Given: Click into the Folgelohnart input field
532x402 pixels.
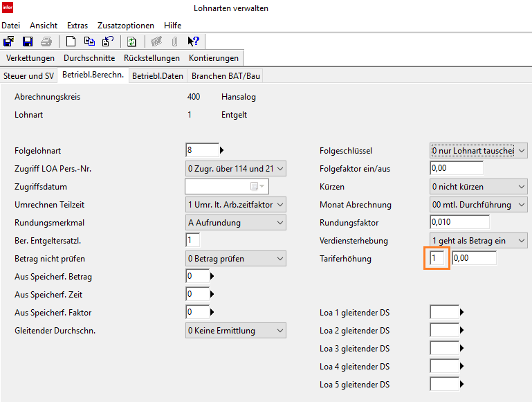Looking at the screenshot, I should point(202,150).
